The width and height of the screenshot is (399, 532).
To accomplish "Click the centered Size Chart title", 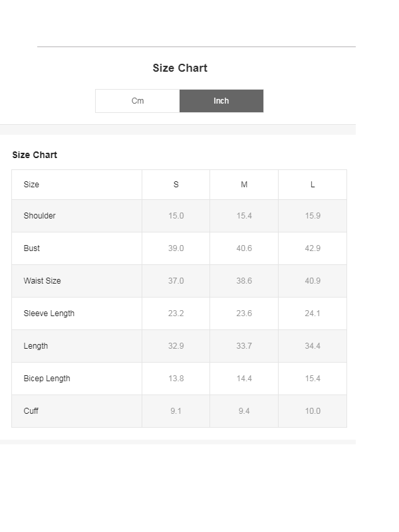I will 180,68.
